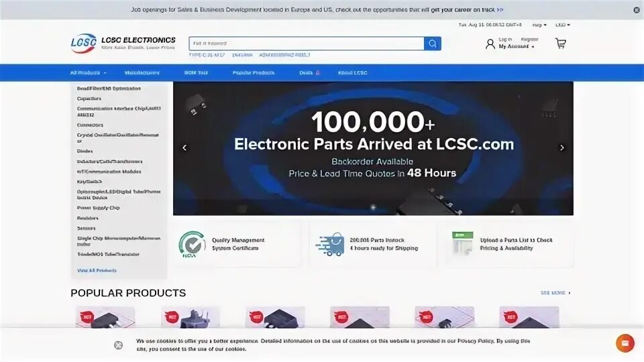
Task: Select the Crystal Oscillator category
Action: [x=118, y=138]
